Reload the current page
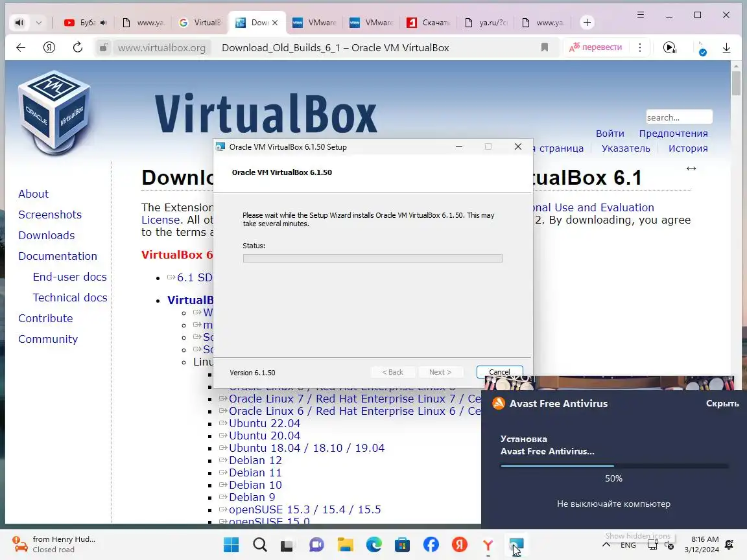 (x=78, y=47)
